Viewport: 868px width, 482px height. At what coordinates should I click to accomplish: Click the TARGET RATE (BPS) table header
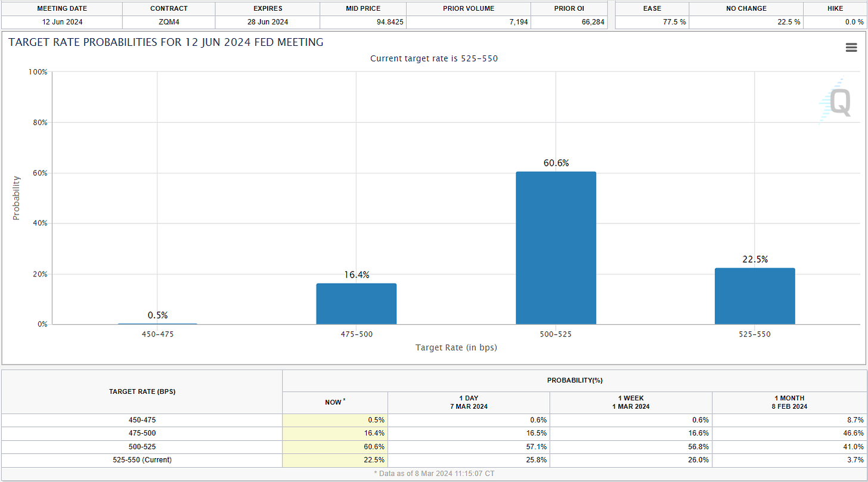pos(142,391)
